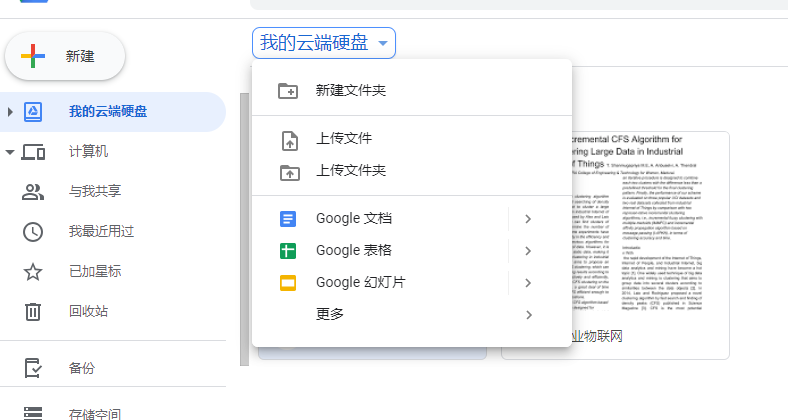Image resolution: width=788 pixels, height=420 pixels.
Task: Open the CFS Algorithm document thumbnail
Action: point(650,226)
